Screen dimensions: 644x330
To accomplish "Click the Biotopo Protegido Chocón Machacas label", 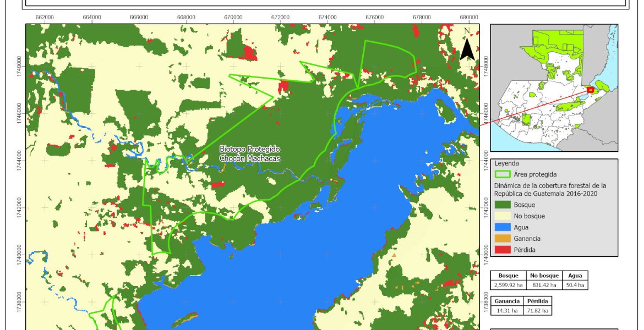I will point(250,153).
